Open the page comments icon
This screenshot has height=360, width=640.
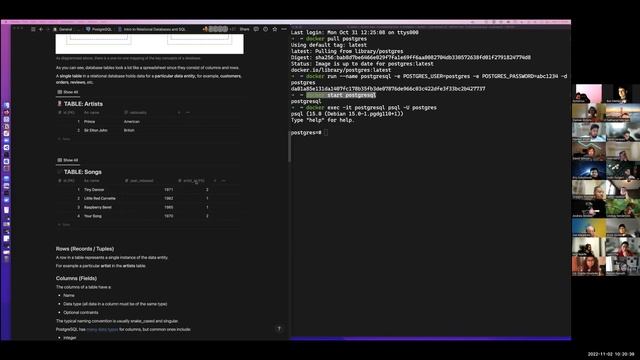point(256,29)
